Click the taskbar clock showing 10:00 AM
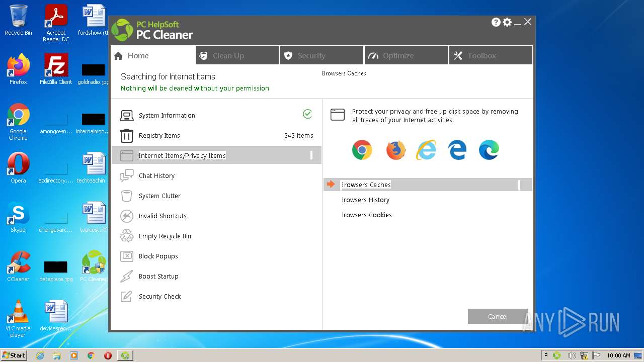644x362 pixels. click(x=618, y=355)
